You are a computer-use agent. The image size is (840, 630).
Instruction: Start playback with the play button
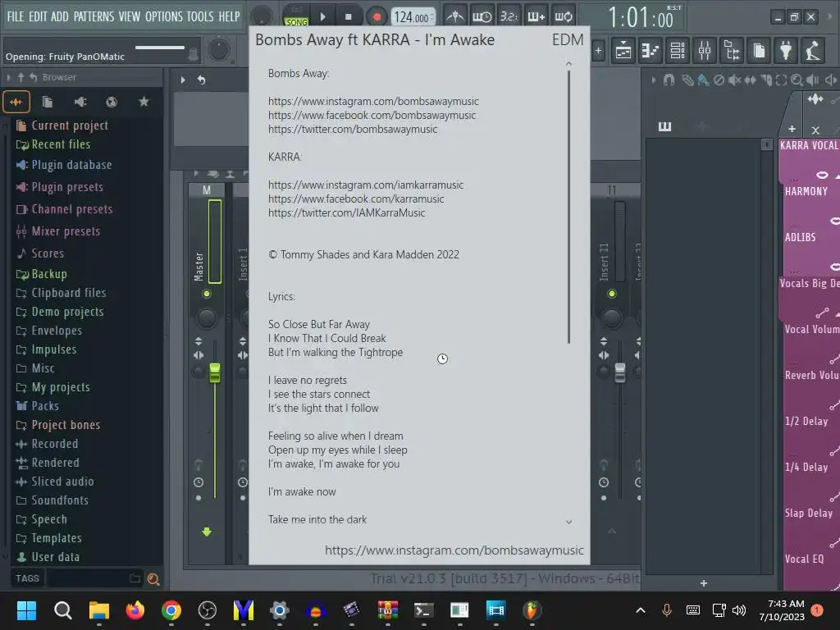tap(322, 16)
